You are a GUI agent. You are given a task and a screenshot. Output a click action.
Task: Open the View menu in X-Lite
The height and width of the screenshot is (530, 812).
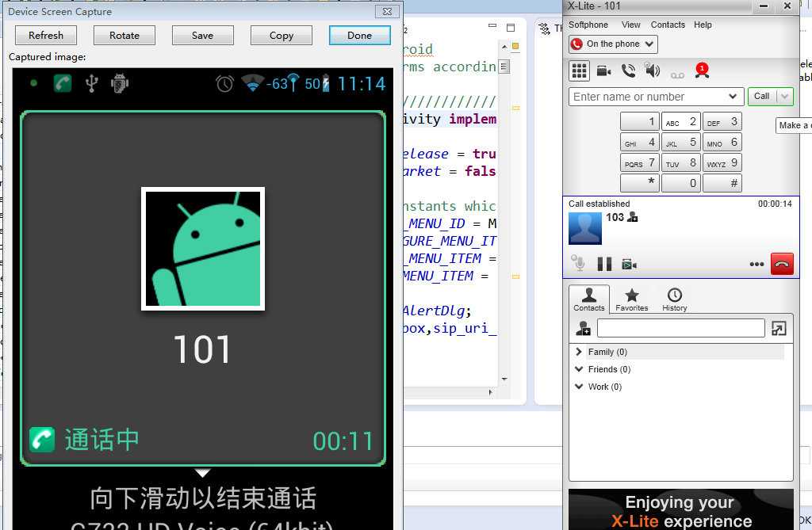pyautogui.click(x=630, y=25)
